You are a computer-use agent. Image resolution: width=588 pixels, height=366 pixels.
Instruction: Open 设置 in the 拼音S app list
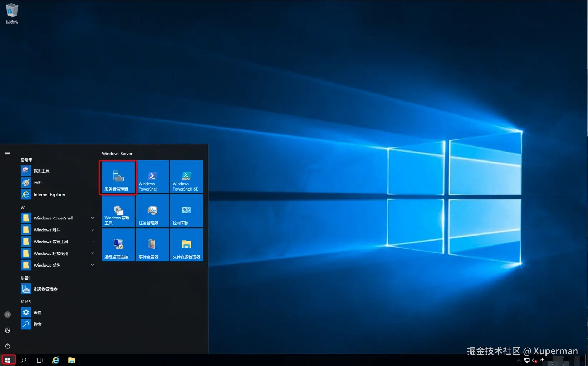point(57,312)
